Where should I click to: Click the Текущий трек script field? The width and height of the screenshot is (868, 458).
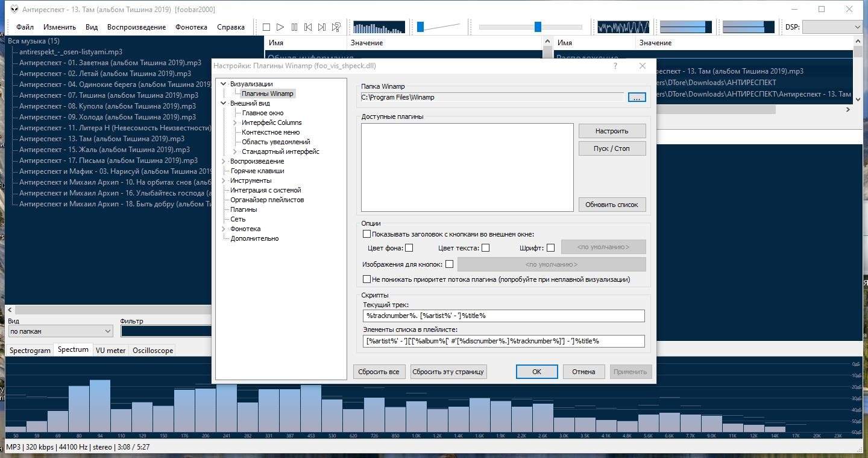[503, 316]
